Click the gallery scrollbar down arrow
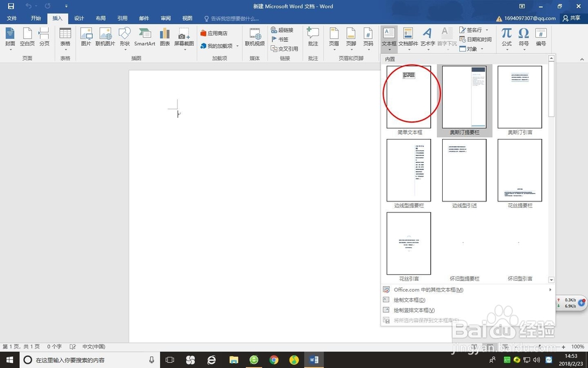Viewport: 588px width, 368px height. coord(552,280)
